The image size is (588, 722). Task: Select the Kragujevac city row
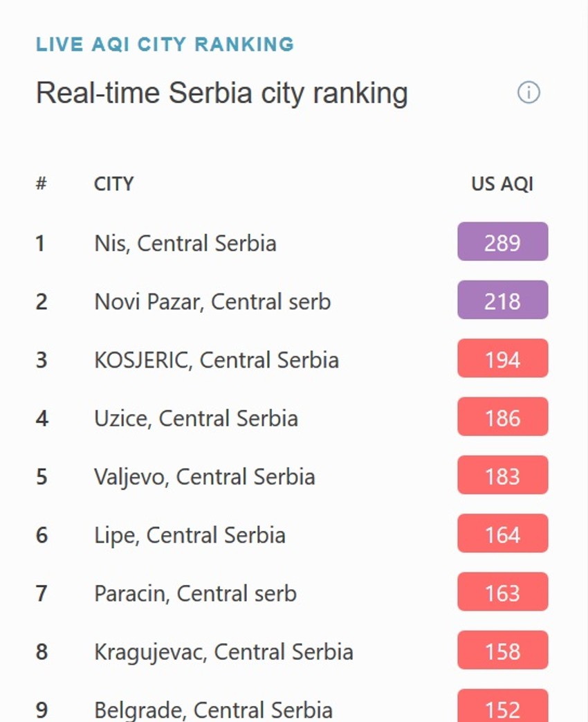[223, 650]
